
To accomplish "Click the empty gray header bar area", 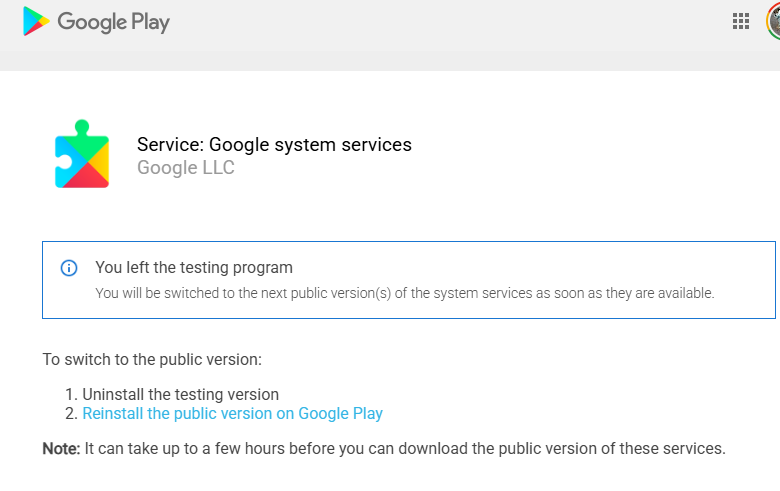I will (450, 22).
